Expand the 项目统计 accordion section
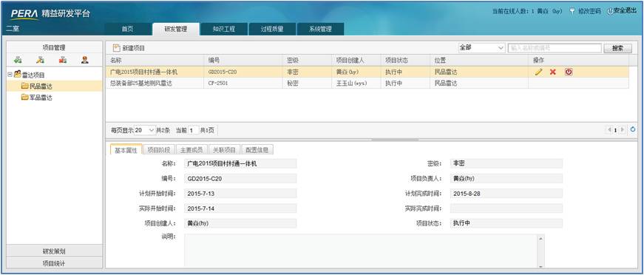 54,263
